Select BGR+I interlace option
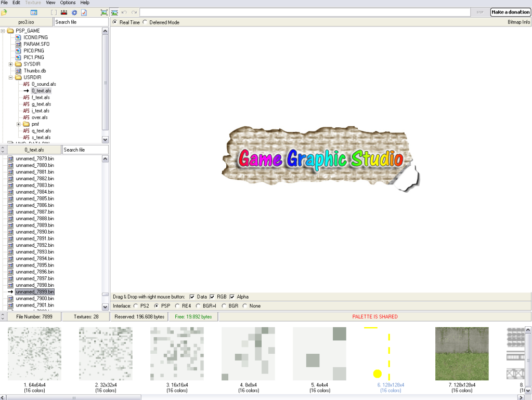532x400 pixels. pyautogui.click(x=198, y=306)
